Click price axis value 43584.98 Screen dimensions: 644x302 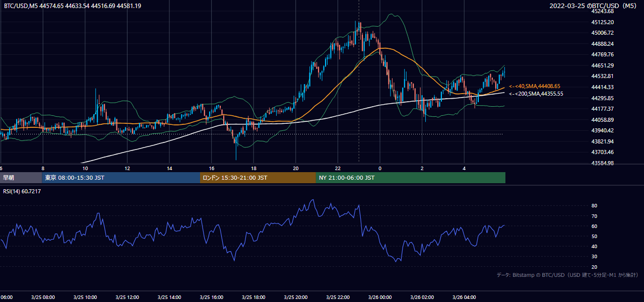[603, 163]
